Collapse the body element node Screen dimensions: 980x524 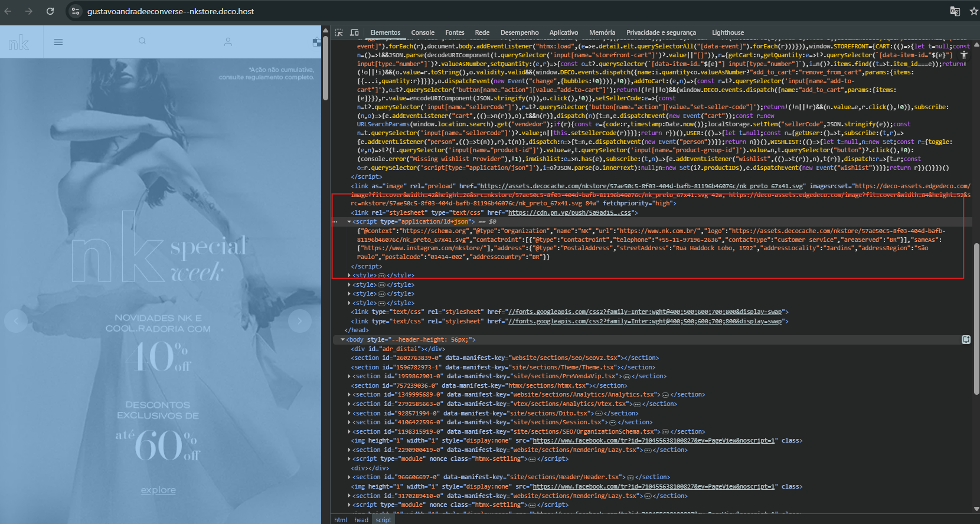click(342, 340)
